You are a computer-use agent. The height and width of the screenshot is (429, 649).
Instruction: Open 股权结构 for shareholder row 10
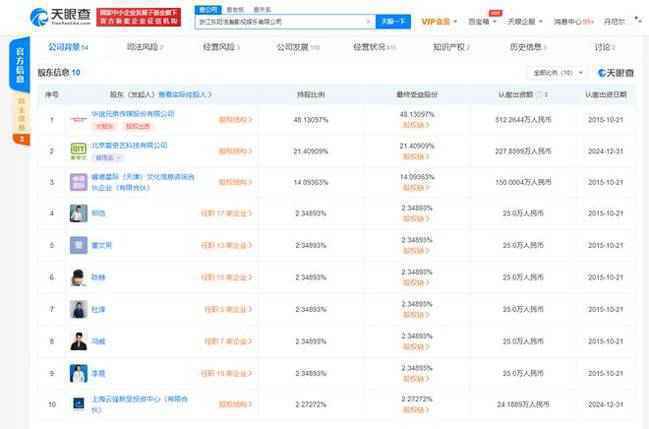235,404
